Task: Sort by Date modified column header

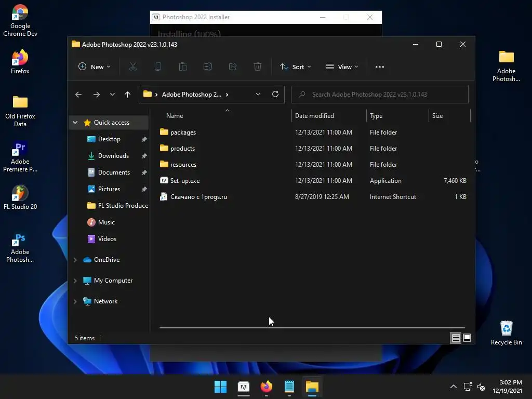Action: 329,116
